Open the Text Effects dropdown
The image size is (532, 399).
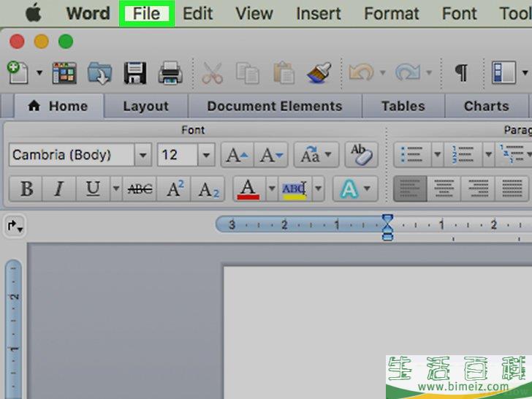[x=356, y=189]
